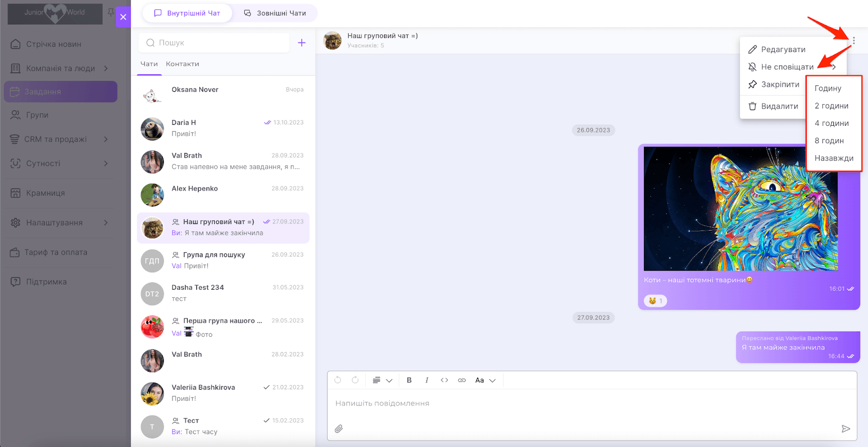This screenshot has height=447, width=868.
Task: Open the Група для пошуку chat
Action: click(223, 261)
